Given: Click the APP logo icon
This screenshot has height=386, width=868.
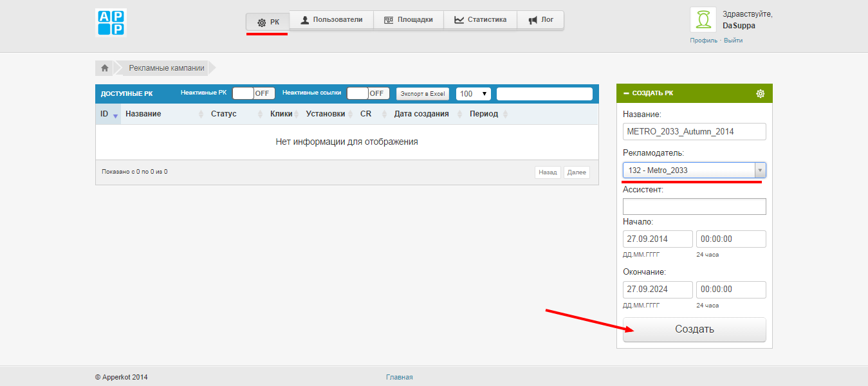Looking at the screenshot, I should [x=111, y=22].
